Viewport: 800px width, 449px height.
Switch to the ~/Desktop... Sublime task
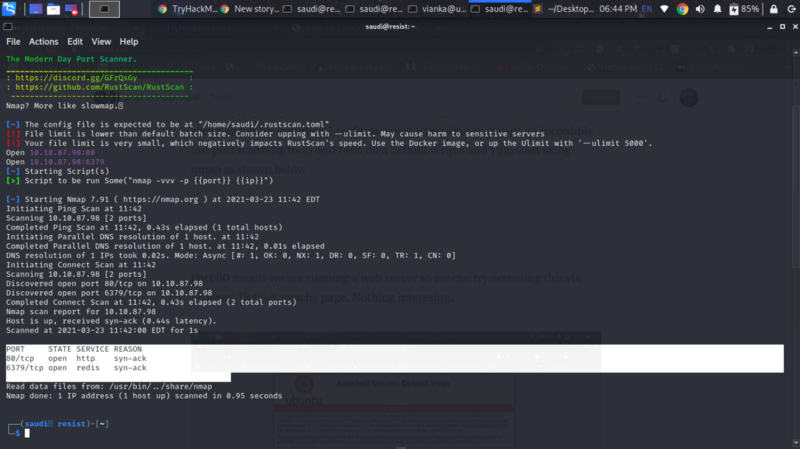[564, 9]
